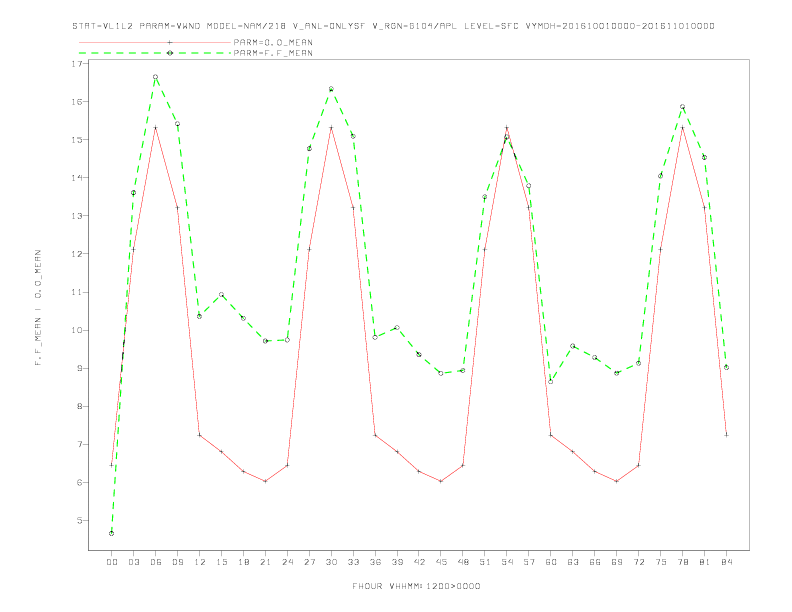The image size is (792, 612).
Task: Click y-axis tick label 11
Action: tap(77, 292)
